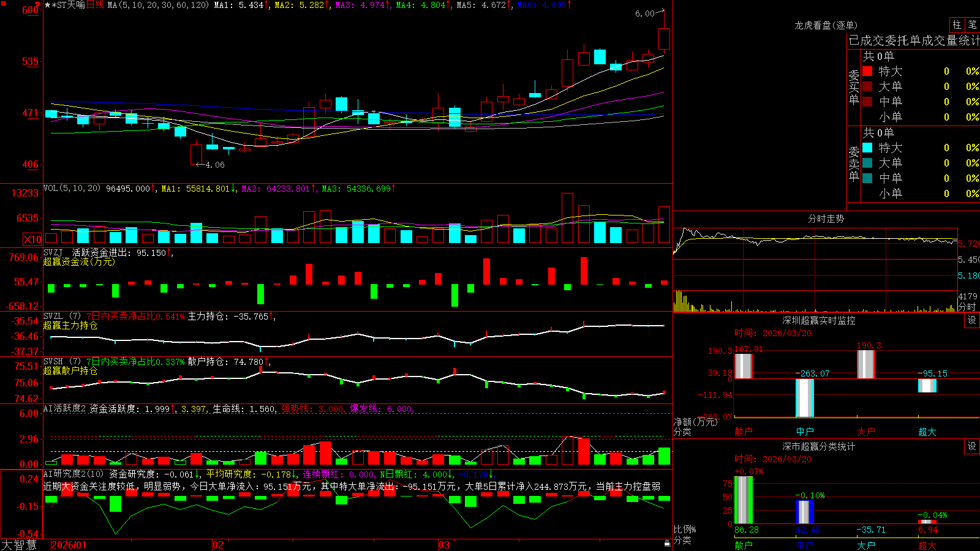
Task: Switch to 笔 tick display mode
Action: pyautogui.click(x=972, y=24)
